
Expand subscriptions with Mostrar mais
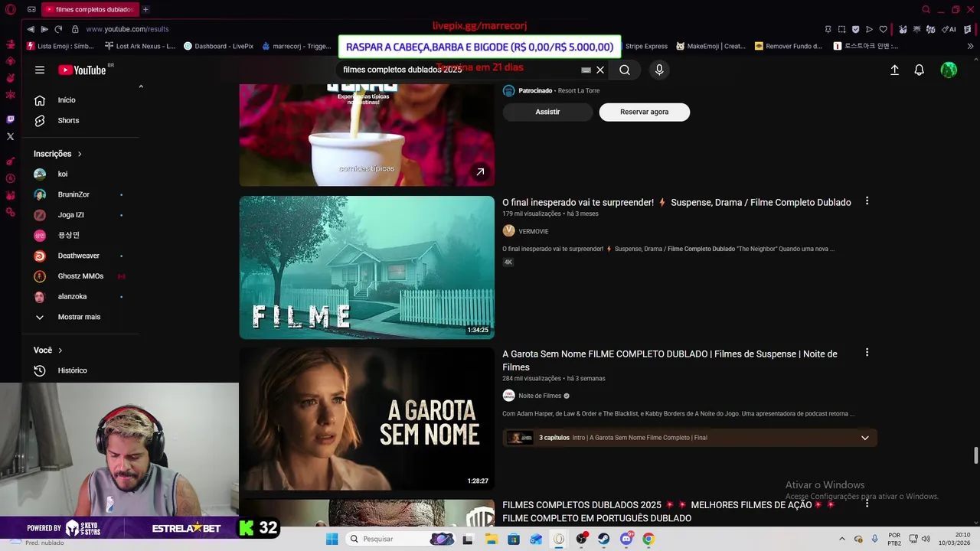point(80,317)
